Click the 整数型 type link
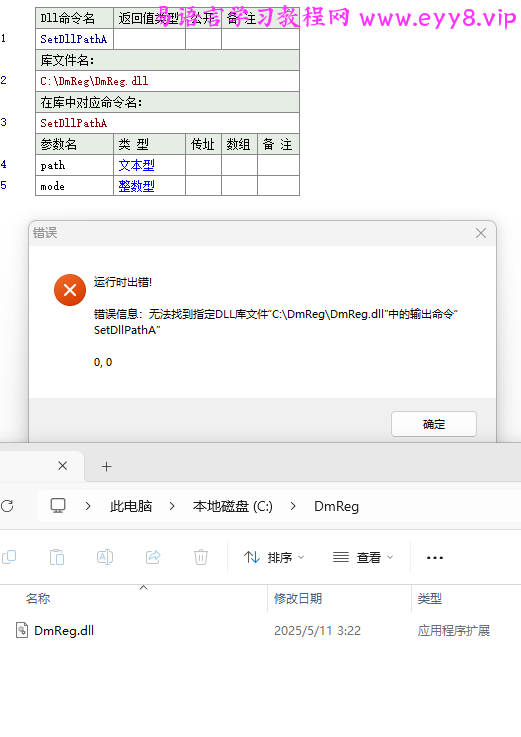Viewport: 521px width, 737px height. click(136, 186)
